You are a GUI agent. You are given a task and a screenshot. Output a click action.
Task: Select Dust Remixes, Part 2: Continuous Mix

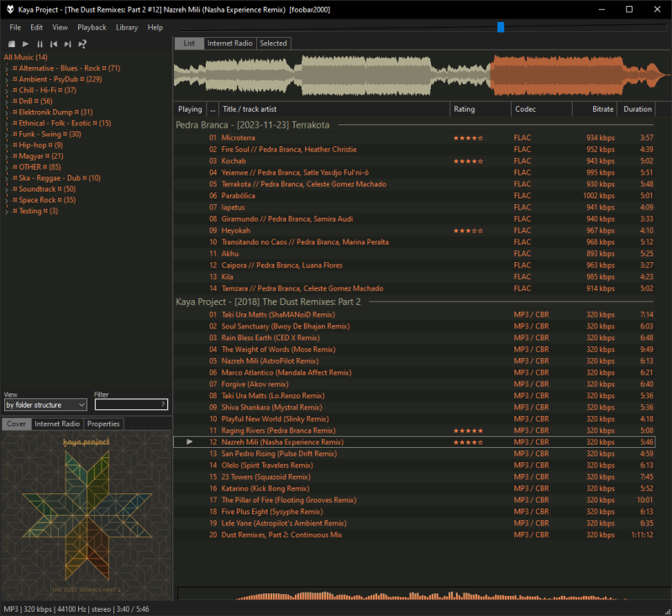[414, 535]
